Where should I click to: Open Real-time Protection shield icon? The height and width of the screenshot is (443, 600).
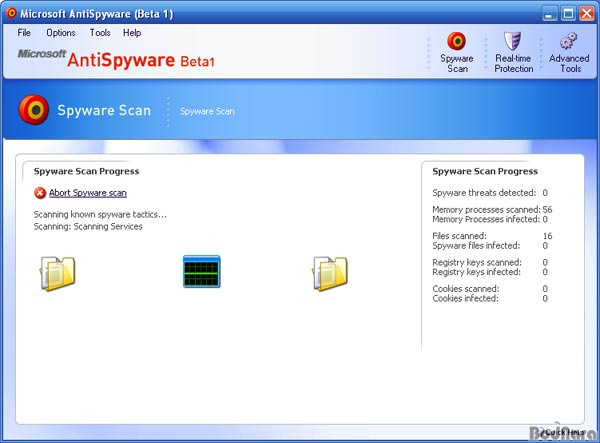(512, 41)
